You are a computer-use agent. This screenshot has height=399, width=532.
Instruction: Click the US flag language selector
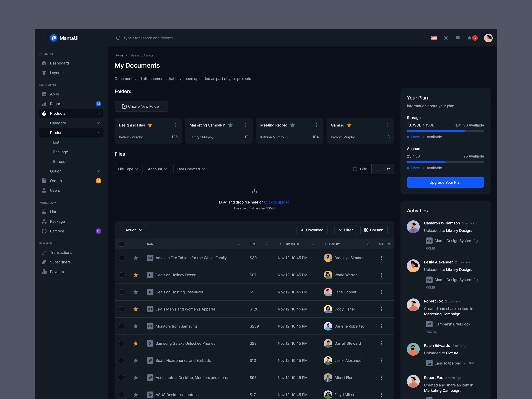pyautogui.click(x=434, y=38)
